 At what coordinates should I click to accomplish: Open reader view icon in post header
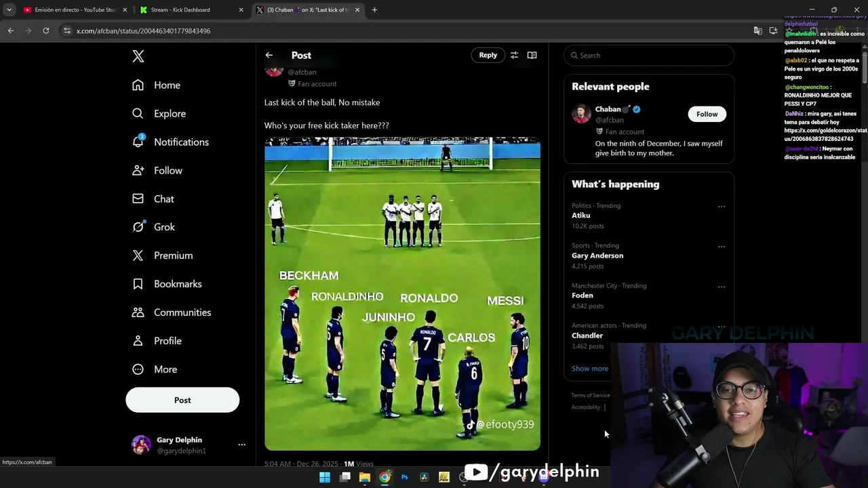click(532, 55)
